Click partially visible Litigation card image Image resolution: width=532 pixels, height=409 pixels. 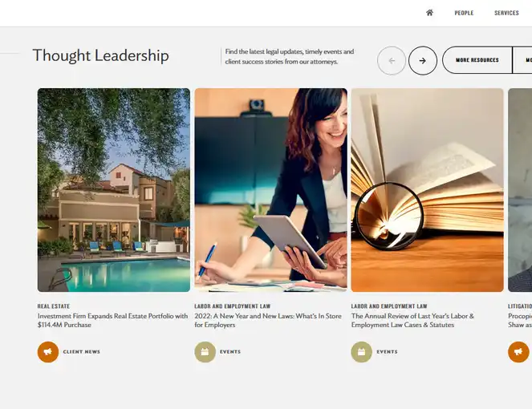520,190
